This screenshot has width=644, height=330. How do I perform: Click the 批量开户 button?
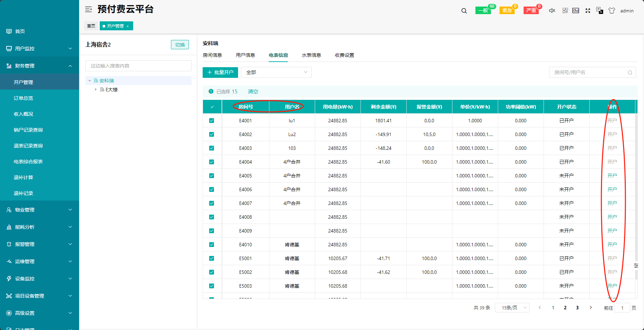[220, 72]
